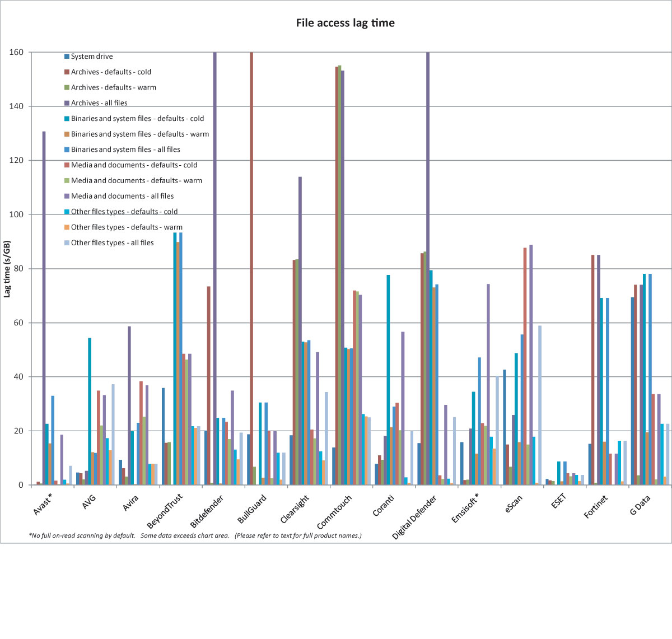Screen dimensions: 672x639
Task: Click the 120 y-axis value
Action: 16,160
